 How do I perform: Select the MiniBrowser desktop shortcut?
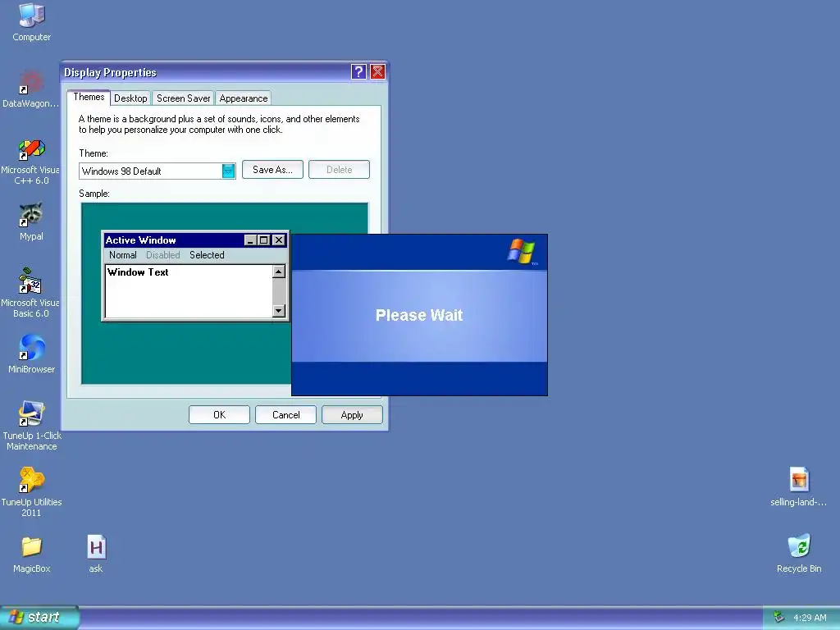click(31, 354)
